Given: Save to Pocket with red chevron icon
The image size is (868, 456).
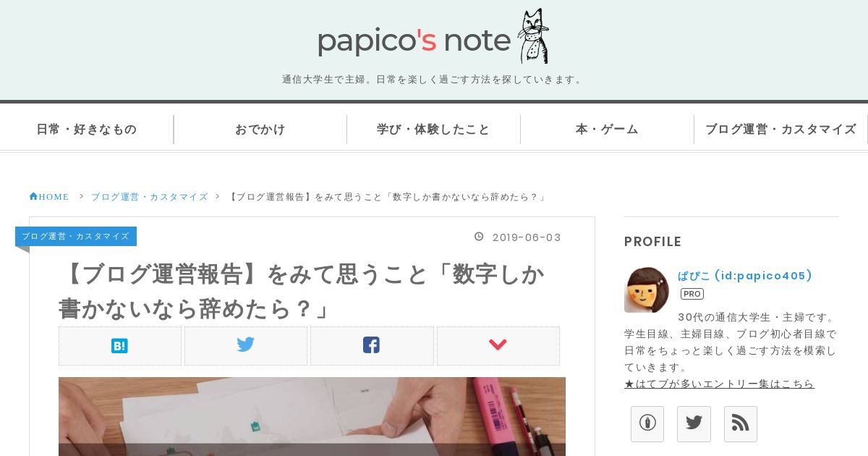Looking at the screenshot, I should click(x=498, y=346).
